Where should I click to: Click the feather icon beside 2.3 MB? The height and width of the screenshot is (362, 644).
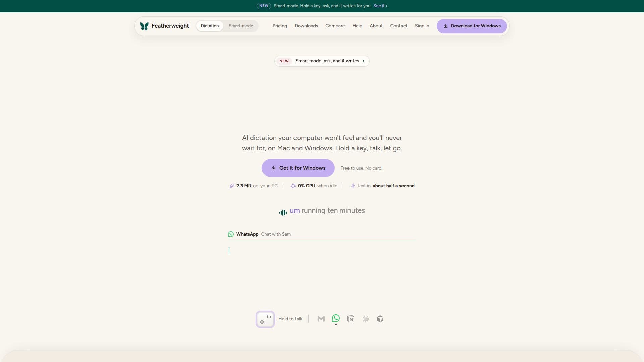click(232, 186)
